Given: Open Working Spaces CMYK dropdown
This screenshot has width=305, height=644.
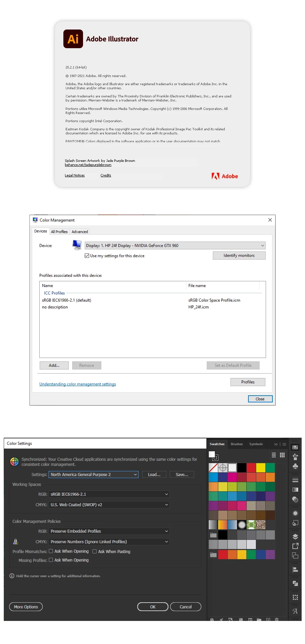Looking at the screenshot, I should point(109,505).
